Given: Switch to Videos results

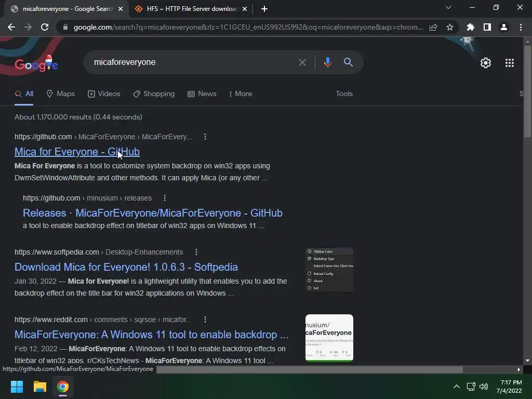Looking at the screenshot, I should 104,94.
